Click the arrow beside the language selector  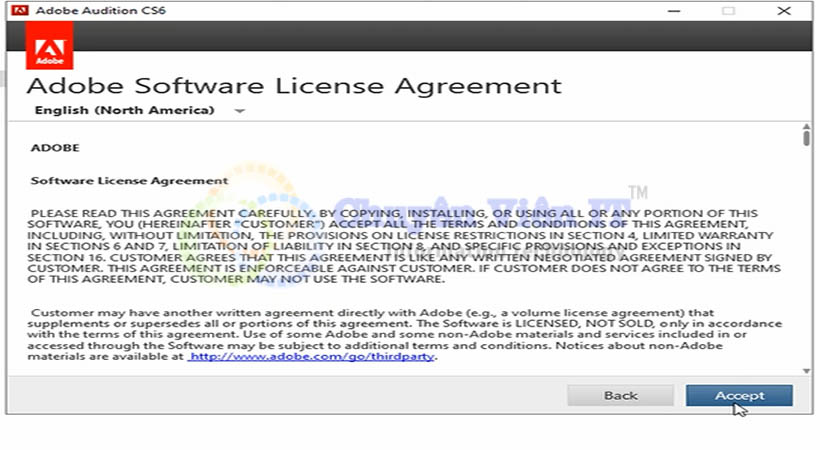point(239,111)
